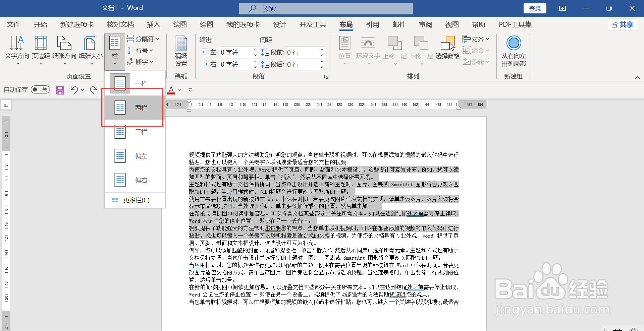Expand the undo history dropdown arrow

(x=83, y=90)
